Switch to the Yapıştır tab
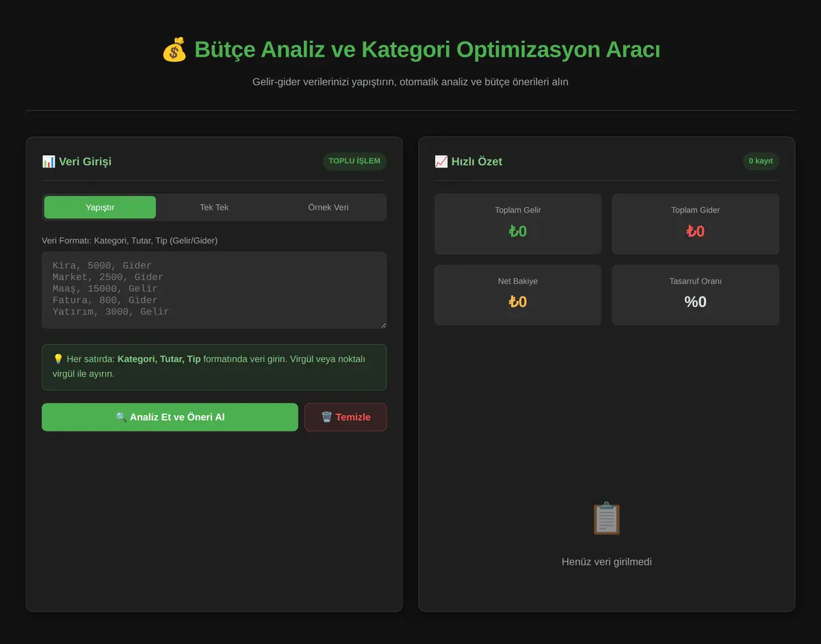Viewport: 821px width, 644px height. 100,207
